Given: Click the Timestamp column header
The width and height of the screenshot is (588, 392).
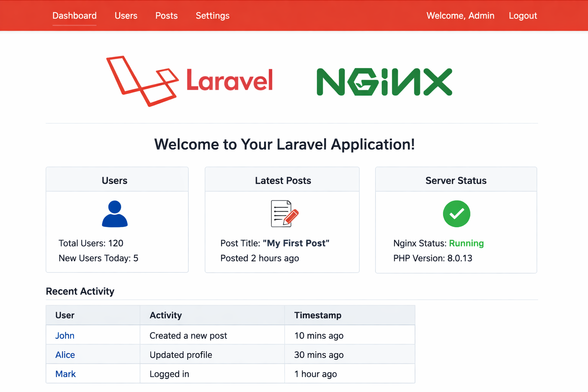Looking at the screenshot, I should (x=318, y=315).
